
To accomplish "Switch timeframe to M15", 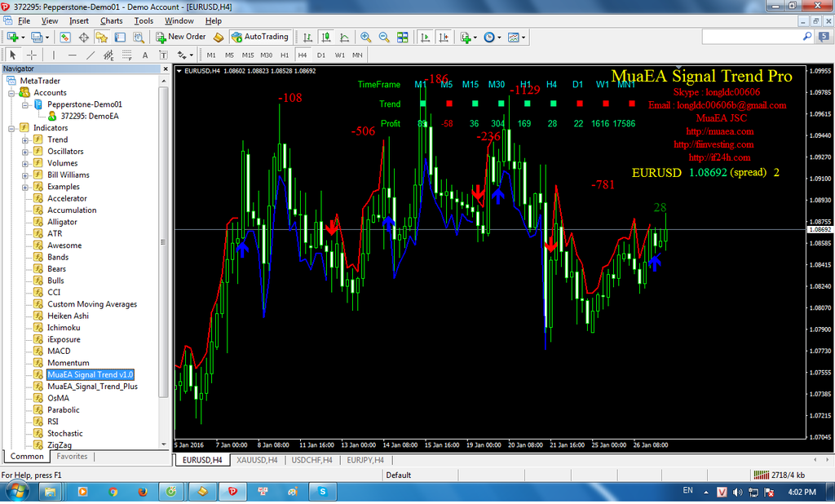I will point(248,55).
